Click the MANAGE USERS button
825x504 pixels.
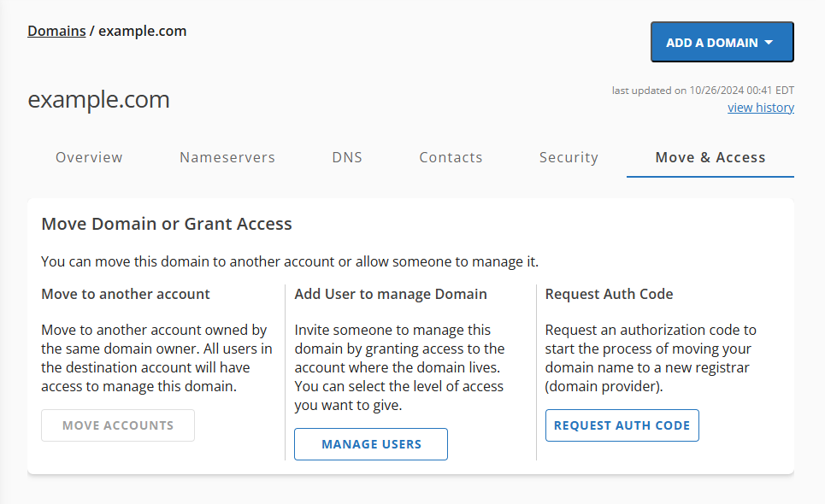pyautogui.click(x=370, y=443)
